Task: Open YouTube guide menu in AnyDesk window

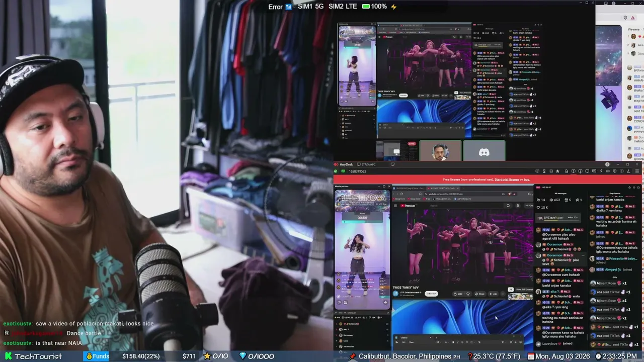Action: (396, 206)
